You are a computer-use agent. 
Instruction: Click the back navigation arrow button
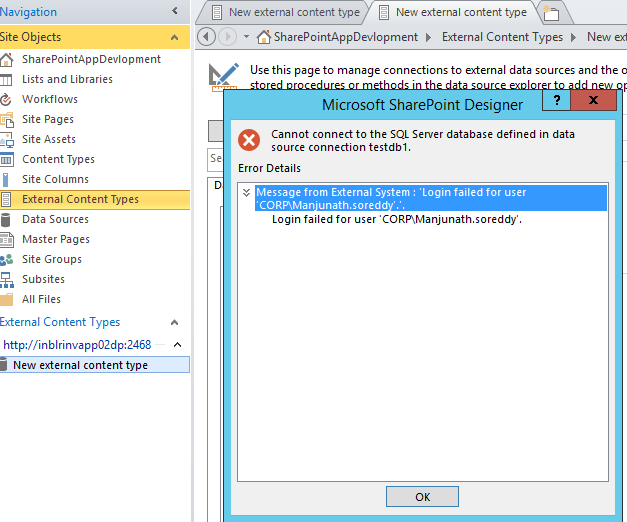[206, 37]
